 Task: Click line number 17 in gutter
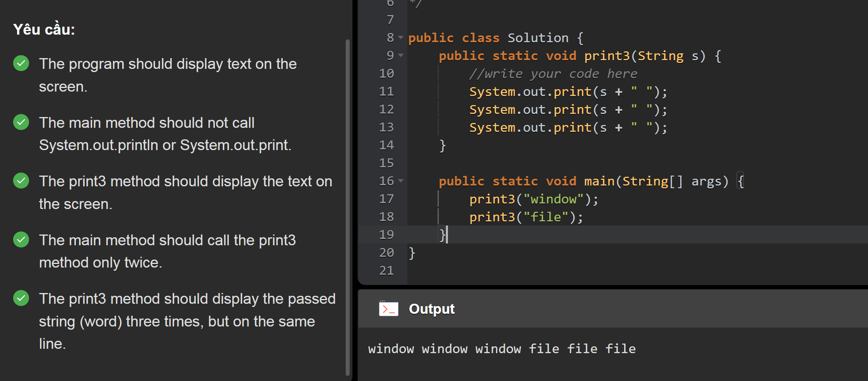click(386, 199)
